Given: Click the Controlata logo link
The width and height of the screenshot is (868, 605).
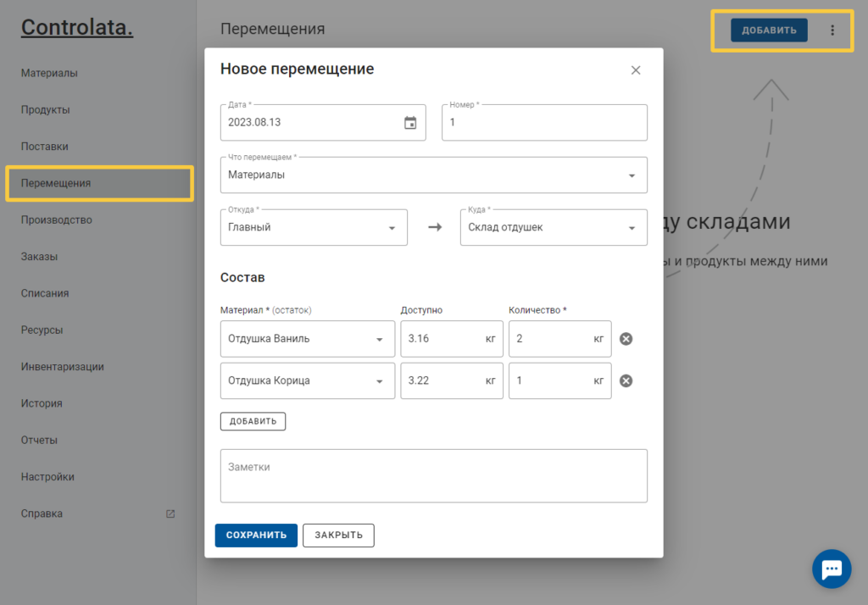Looking at the screenshot, I should coord(77,27).
